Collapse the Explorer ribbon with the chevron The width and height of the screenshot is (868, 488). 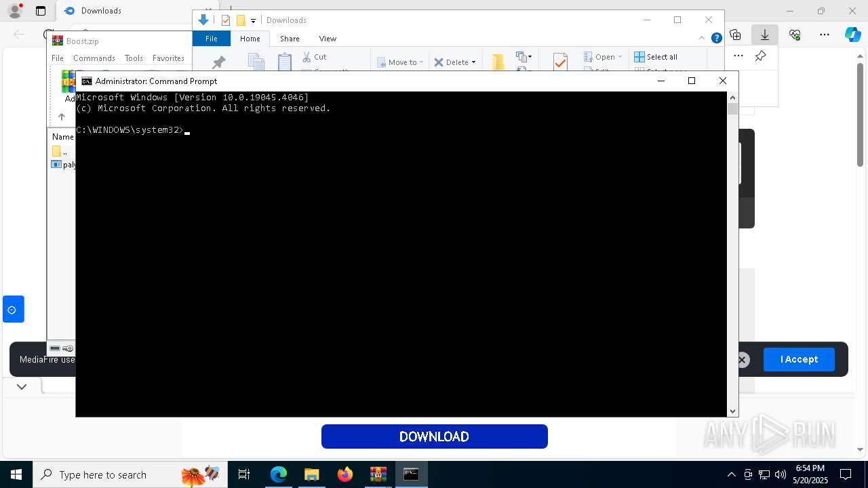pos(702,39)
